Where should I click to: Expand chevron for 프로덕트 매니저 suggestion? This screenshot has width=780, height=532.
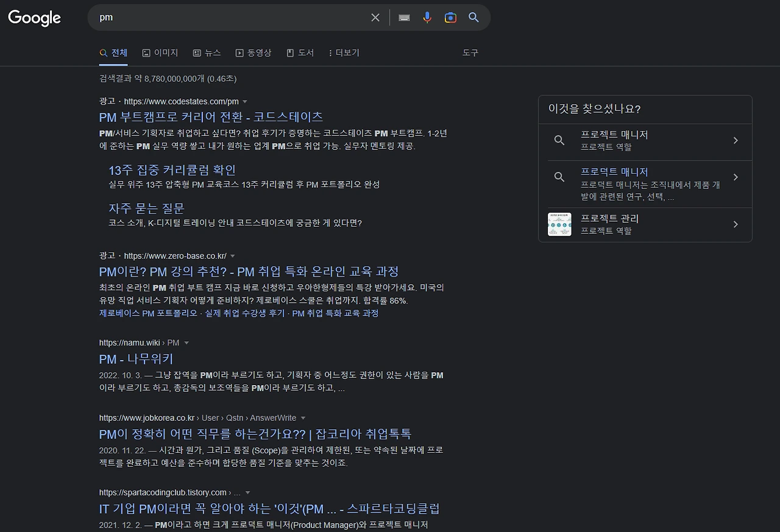coord(736,177)
